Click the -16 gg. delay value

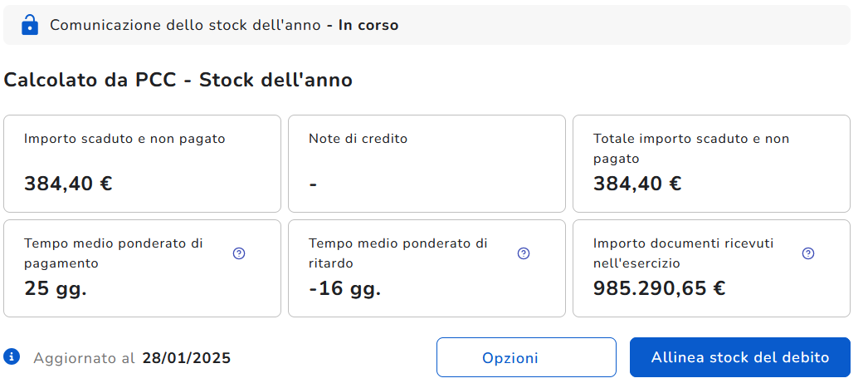344,288
